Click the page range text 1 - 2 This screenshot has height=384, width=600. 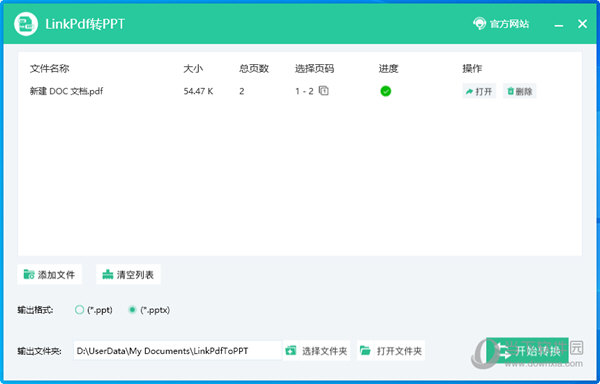click(x=304, y=91)
